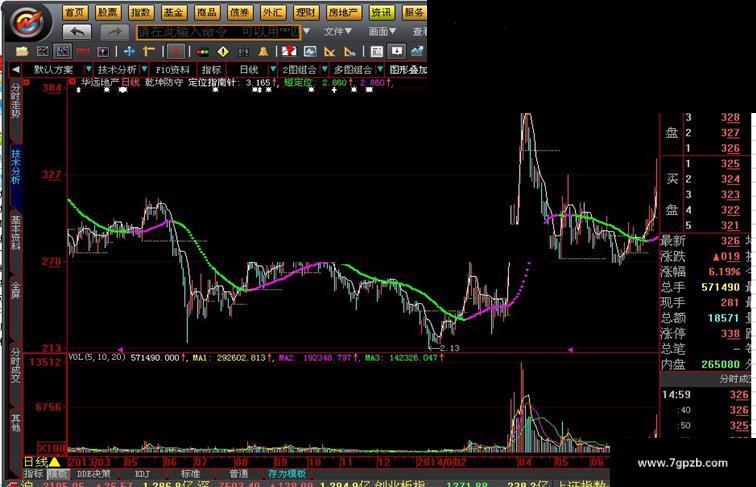Click the red-white news help icon
Screen dimensions: 756x487
(289, 51)
